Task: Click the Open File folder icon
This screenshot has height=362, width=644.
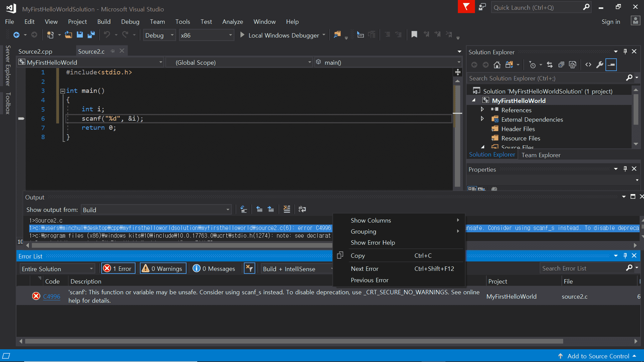Action: click(68, 35)
